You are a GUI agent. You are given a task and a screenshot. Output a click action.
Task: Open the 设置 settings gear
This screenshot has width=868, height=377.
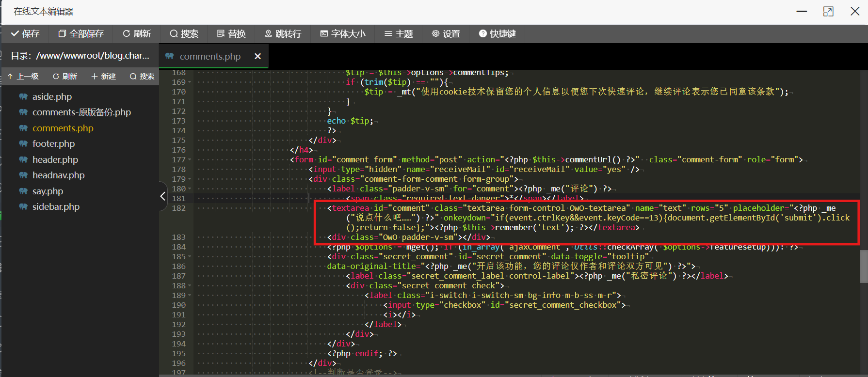tap(446, 34)
